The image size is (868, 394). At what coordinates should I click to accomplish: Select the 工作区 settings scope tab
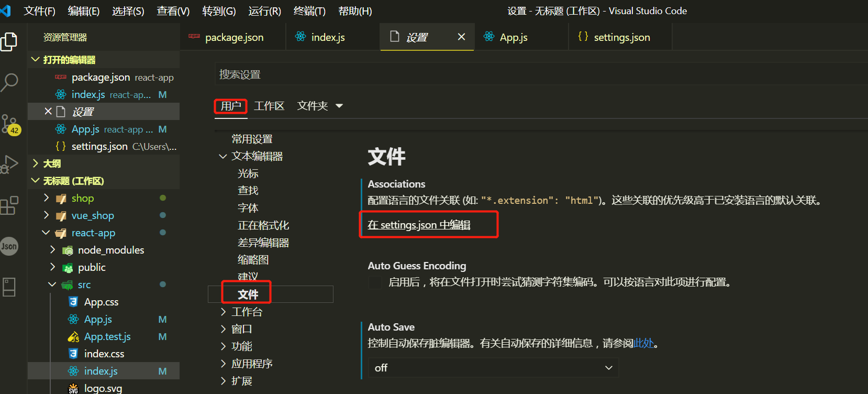269,106
